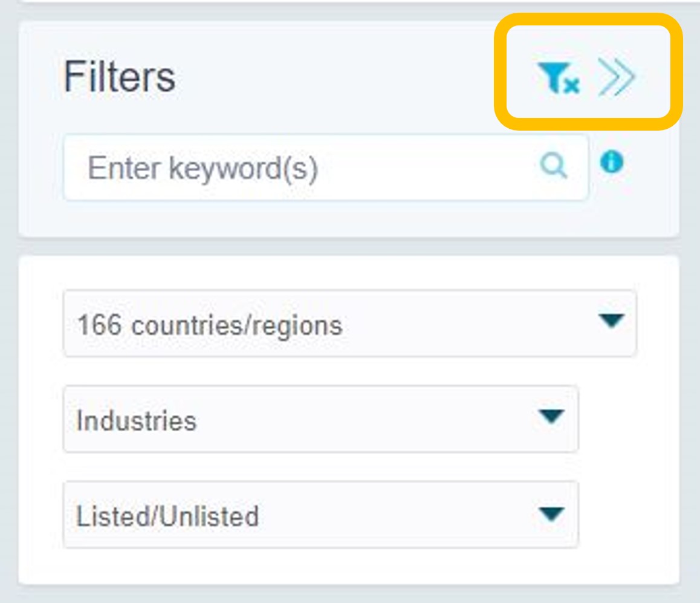Open the blue info tooltip icon
This screenshot has width=700, height=603.
[x=612, y=162]
